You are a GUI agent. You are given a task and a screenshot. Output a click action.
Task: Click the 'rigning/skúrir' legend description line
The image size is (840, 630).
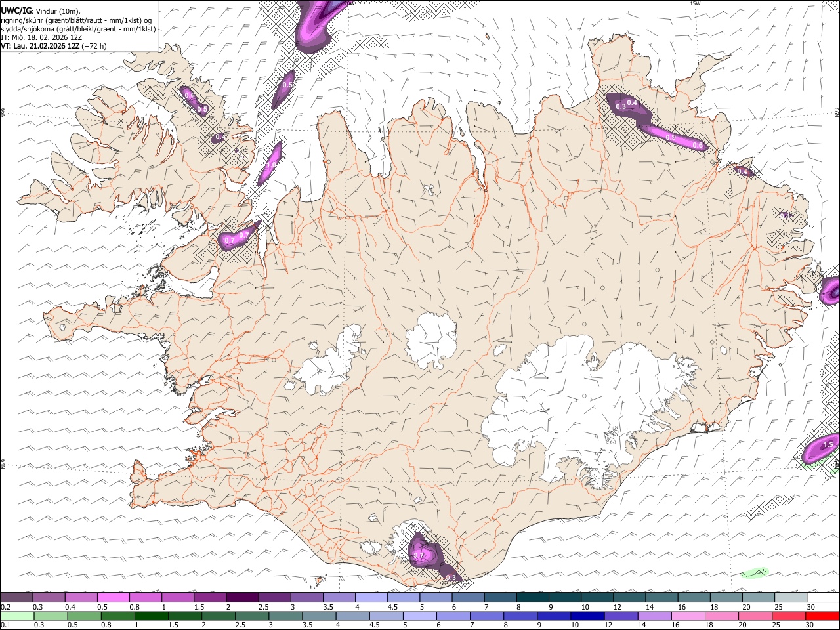76,20
